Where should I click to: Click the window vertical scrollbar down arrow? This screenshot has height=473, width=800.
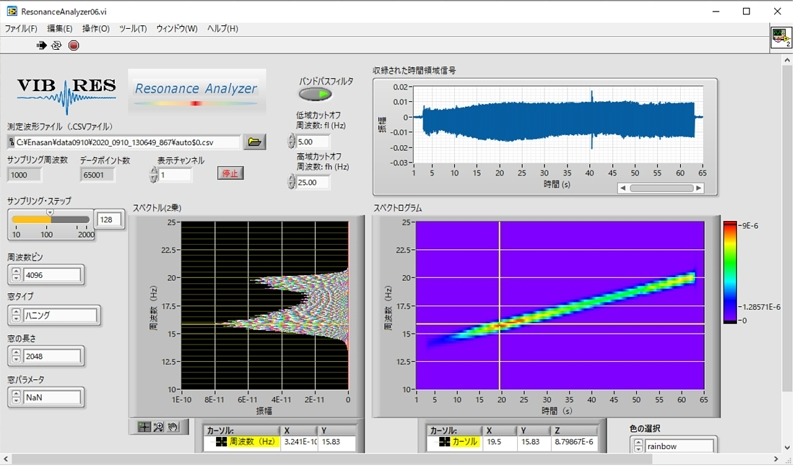(x=787, y=447)
